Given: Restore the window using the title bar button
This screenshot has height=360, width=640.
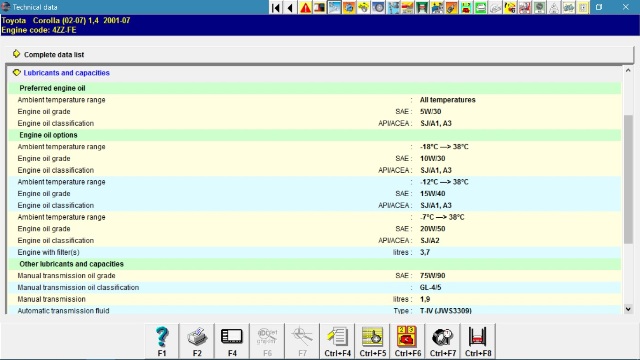Looking at the screenshot, I should click(x=599, y=7).
